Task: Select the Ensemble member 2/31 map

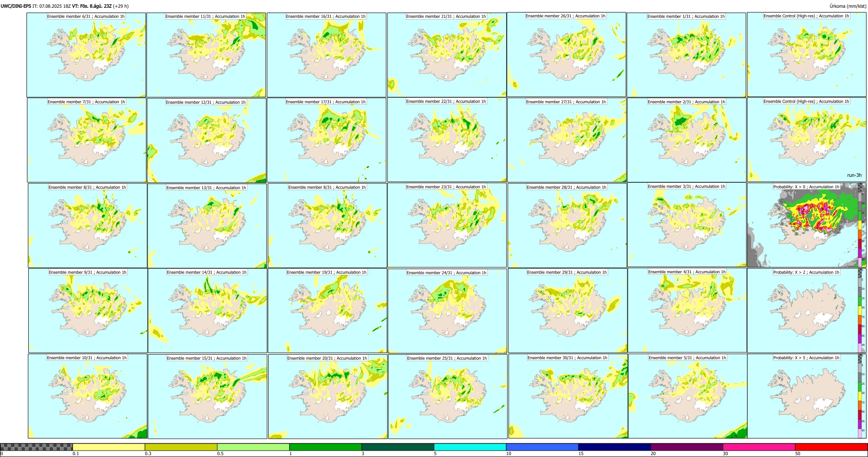Action: tap(687, 140)
